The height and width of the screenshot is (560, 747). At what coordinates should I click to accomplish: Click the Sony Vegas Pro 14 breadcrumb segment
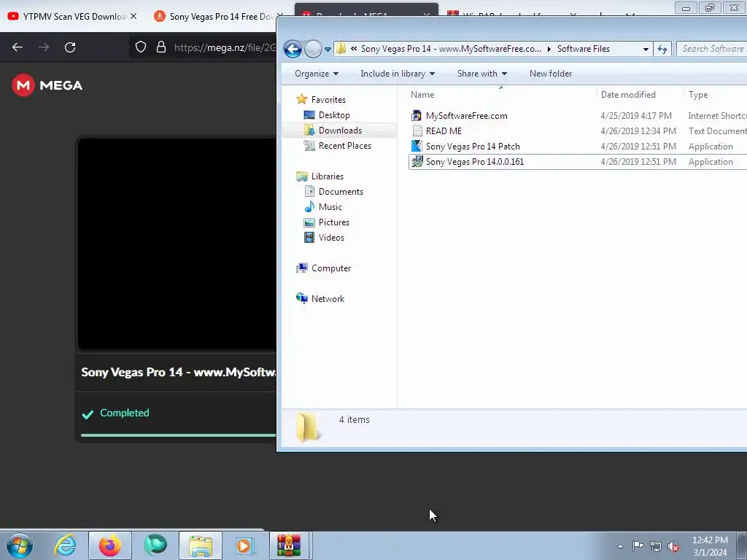(x=451, y=49)
